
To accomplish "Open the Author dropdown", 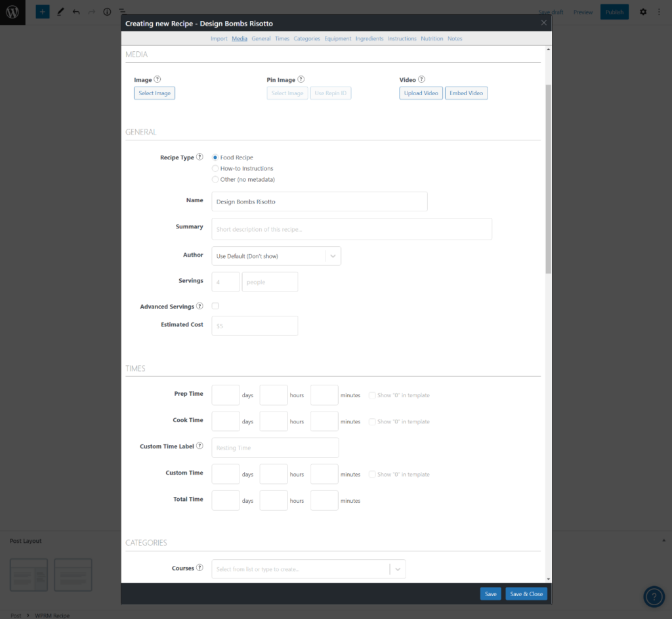I will (x=276, y=256).
